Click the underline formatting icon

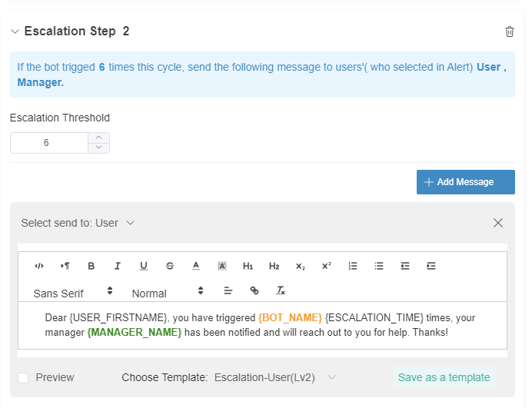point(144,266)
